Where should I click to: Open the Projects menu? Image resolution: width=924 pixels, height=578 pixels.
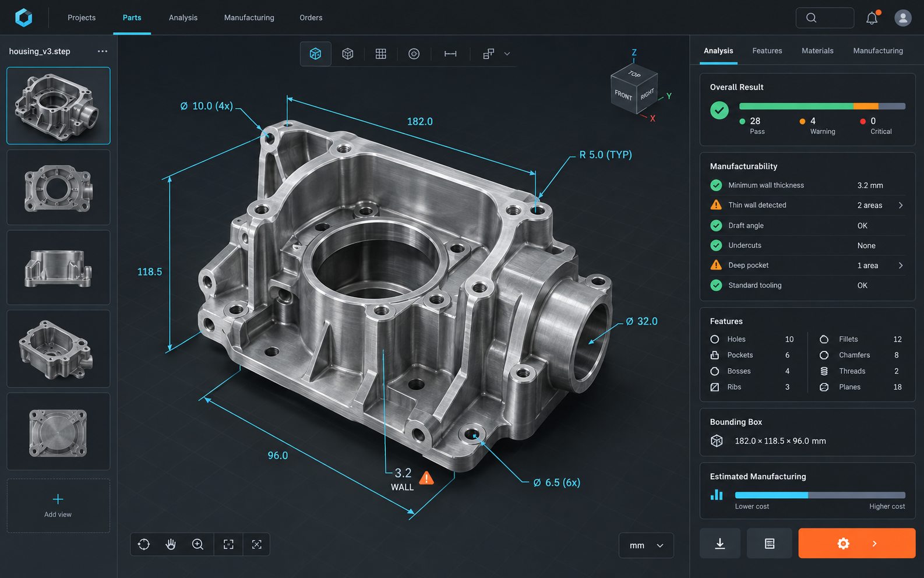click(x=82, y=17)
